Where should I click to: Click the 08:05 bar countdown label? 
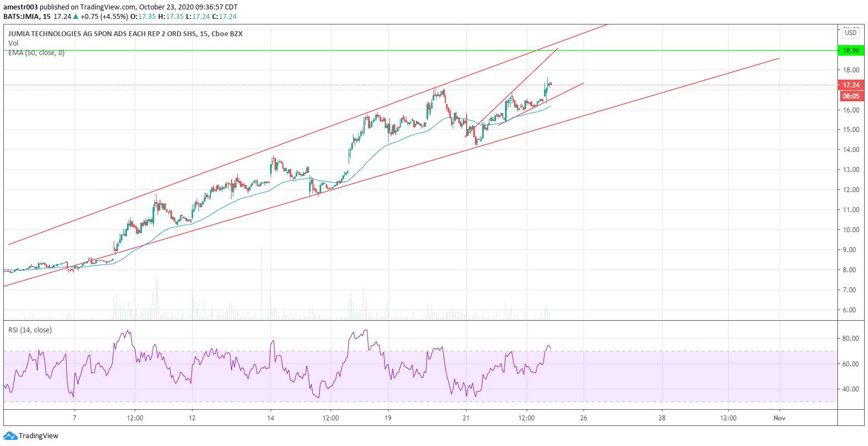point(851,96)
